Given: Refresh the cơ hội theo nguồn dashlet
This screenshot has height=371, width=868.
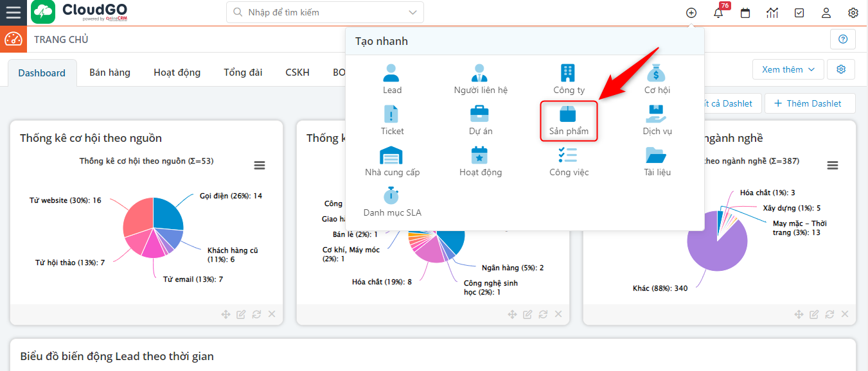Looking at the screenshot, I should tap(256, 314).
